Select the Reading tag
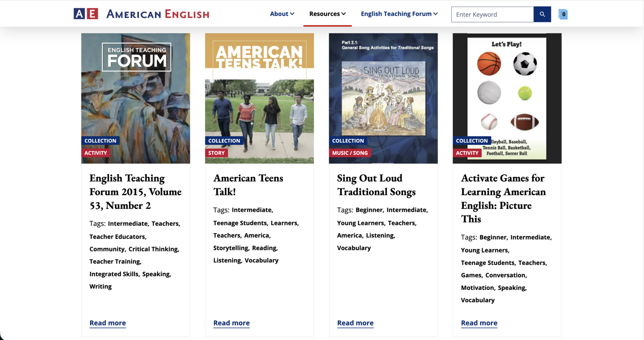 (x=264, y=248)
